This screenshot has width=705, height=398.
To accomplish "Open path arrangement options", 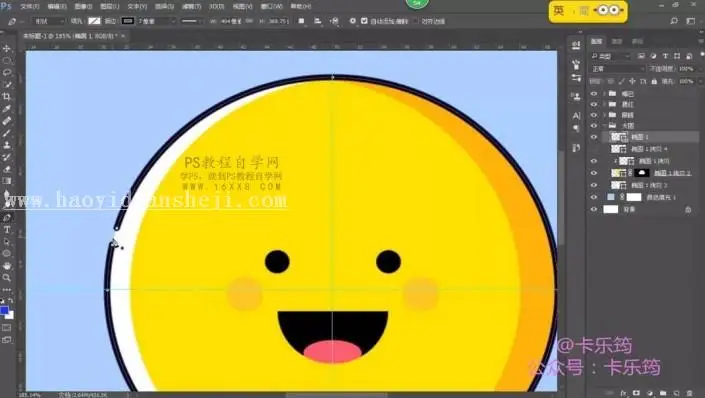I will pos(334,21).
